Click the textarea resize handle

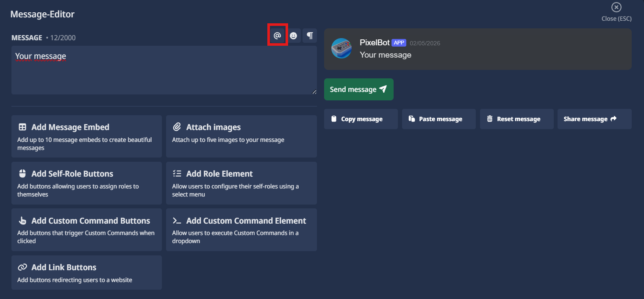coord(314,91)
